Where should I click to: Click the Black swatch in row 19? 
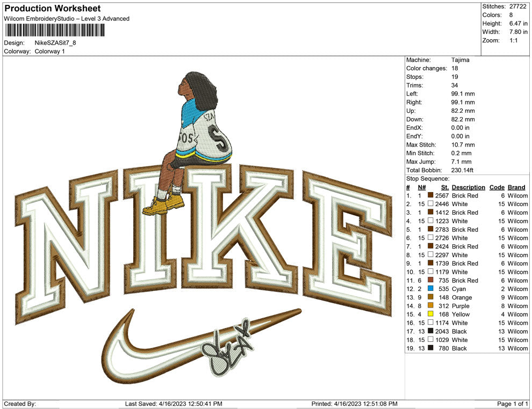(x=430, y=348)
